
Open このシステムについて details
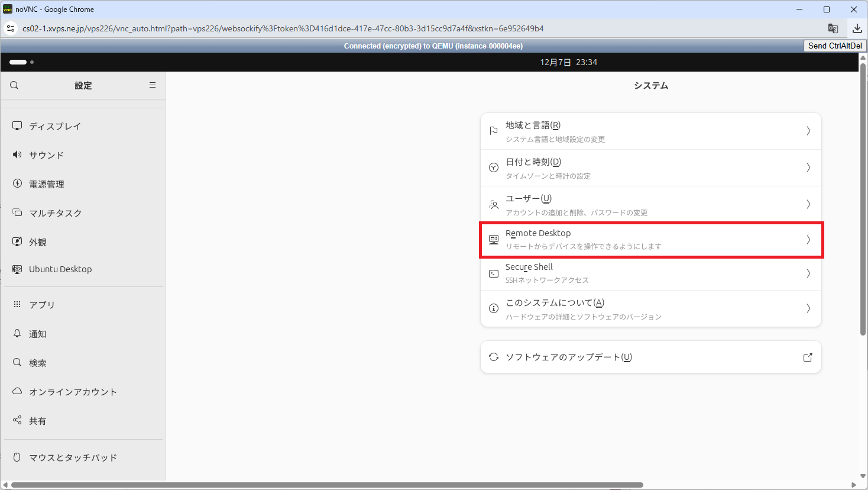650,308
